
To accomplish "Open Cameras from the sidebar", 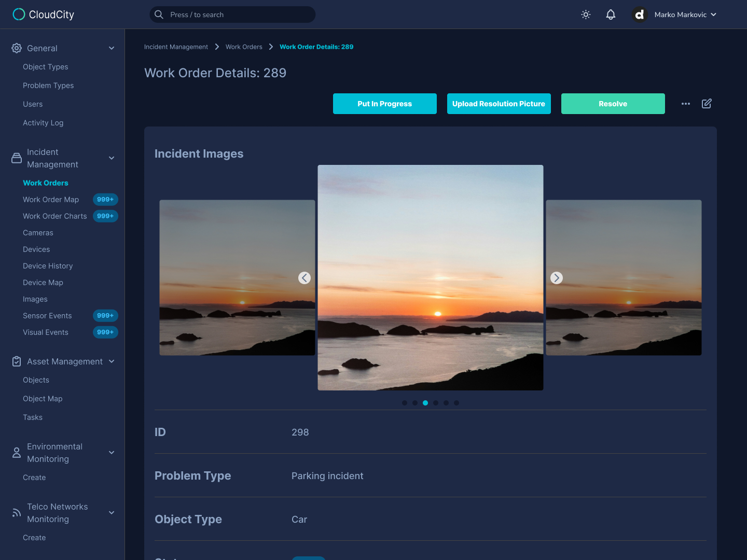I will pyautogui.click(x=38, y=232).
